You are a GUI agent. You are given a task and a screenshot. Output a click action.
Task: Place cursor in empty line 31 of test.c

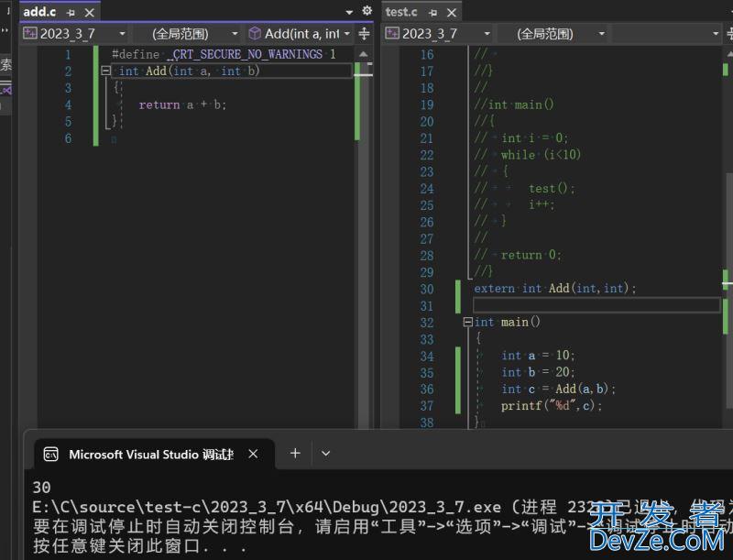(x=596, y=305)
